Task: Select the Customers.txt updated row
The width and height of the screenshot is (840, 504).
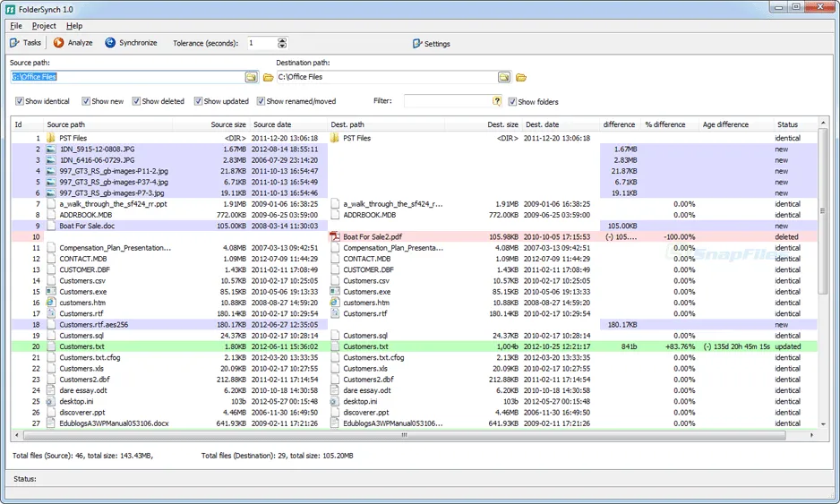Action: coord(414,346)
